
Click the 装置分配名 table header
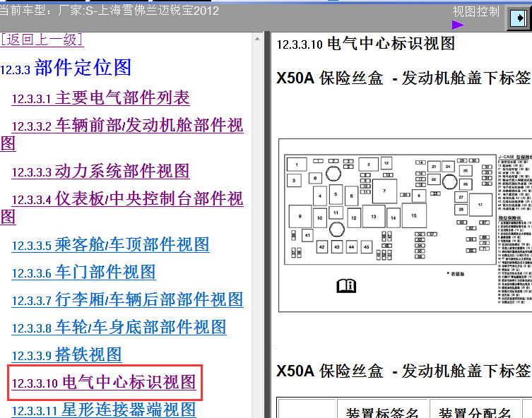point(475,412)
